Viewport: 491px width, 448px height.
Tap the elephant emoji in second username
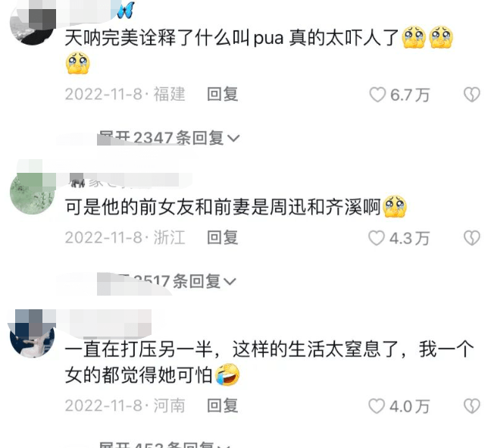(77, 180)
